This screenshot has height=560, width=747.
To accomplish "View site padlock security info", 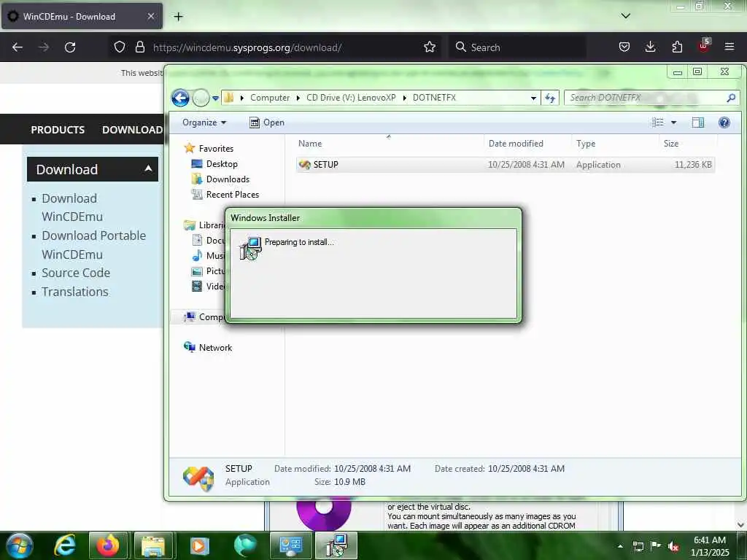I will (x=139, y=47).
